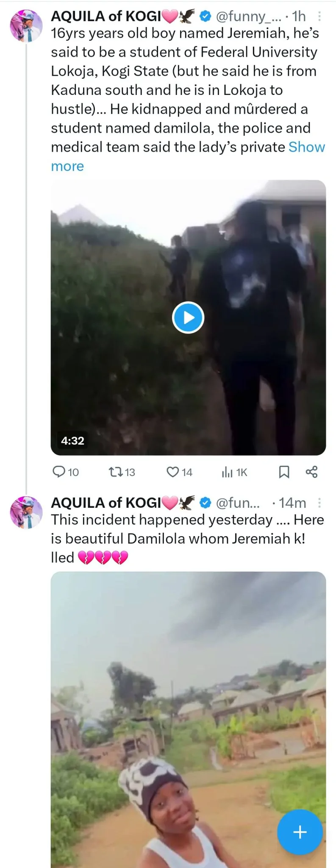Open the 14m timestamp on second post

292,503
